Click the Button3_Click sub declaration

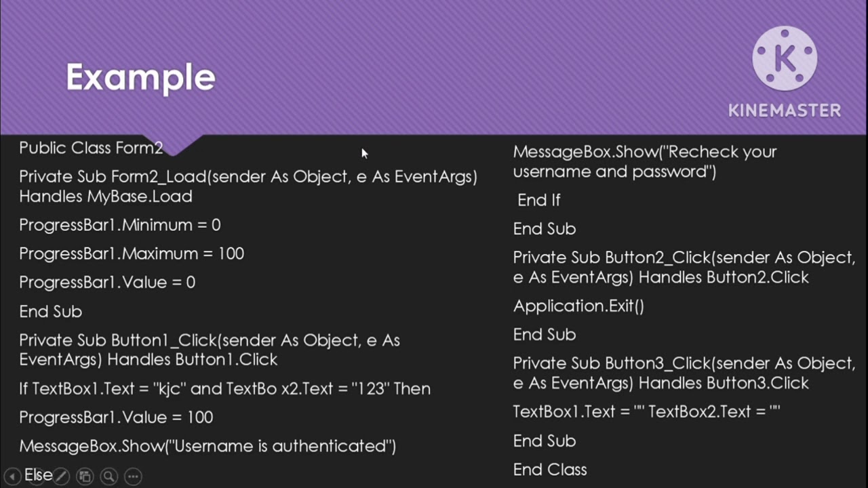tap(684, 373)
